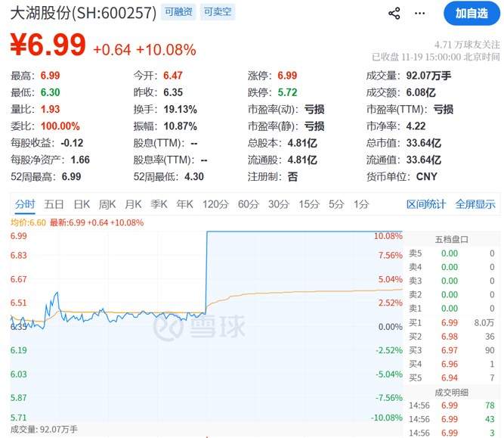
Task: Show the 月K chart
Action: click(x=133, y=203)
